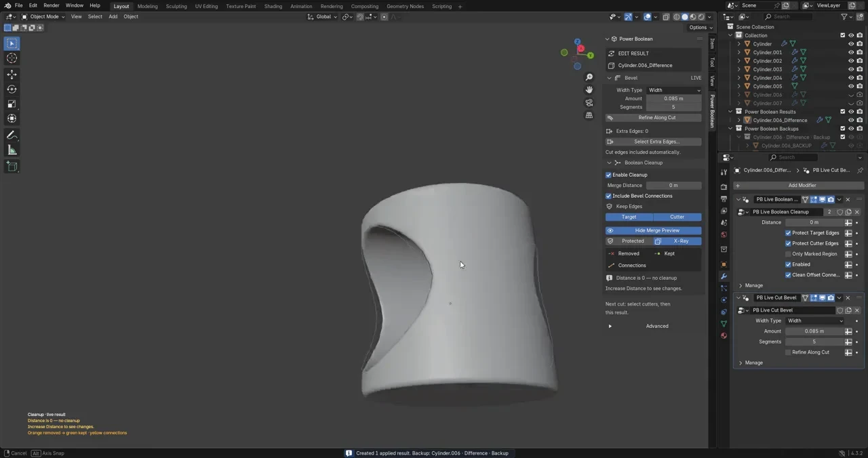Open the Physics properties tab icon
Image resolution: width=868 pixels, height=458 pixels.
[x=724, y=299]
